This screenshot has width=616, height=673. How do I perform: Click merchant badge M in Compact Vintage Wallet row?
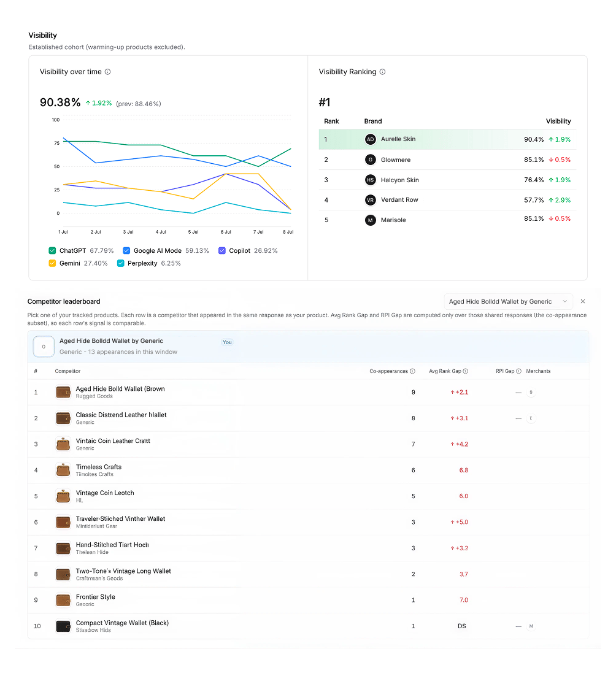point(531,626)
